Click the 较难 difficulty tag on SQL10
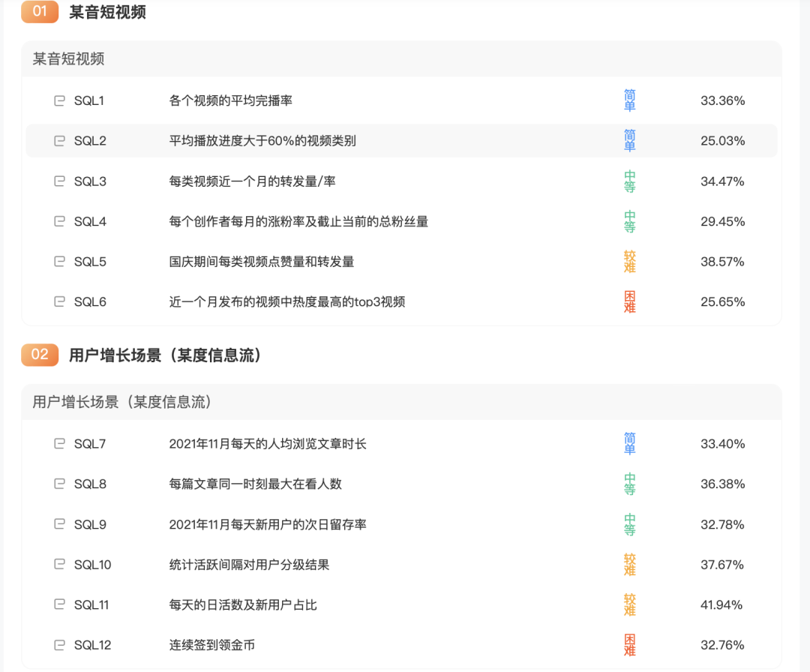 tap(630, 565)
